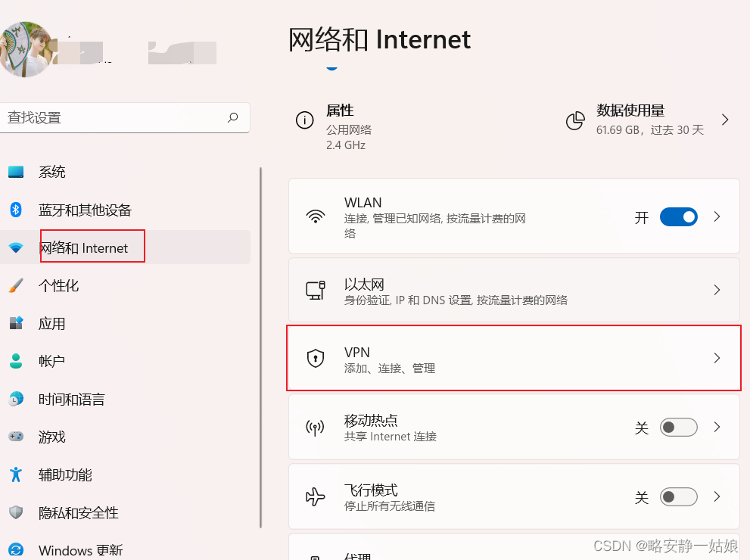Click the gamepad icon for 游戏

[16, 437]
